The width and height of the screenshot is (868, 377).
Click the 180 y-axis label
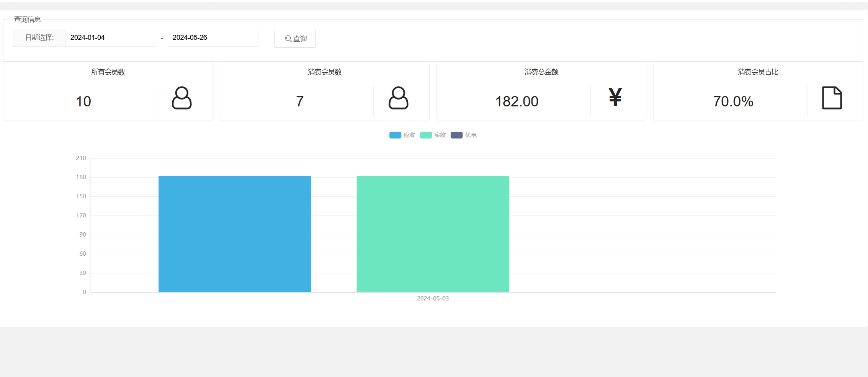pyautogui.click(x=81, y=177)
